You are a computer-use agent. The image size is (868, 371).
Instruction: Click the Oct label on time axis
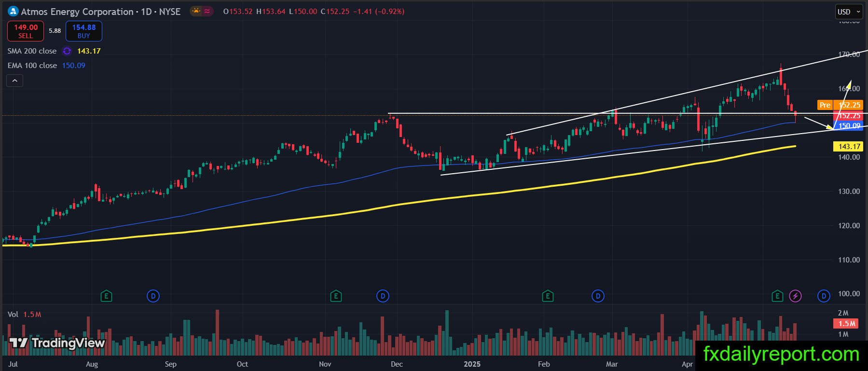tap(242, 364)
